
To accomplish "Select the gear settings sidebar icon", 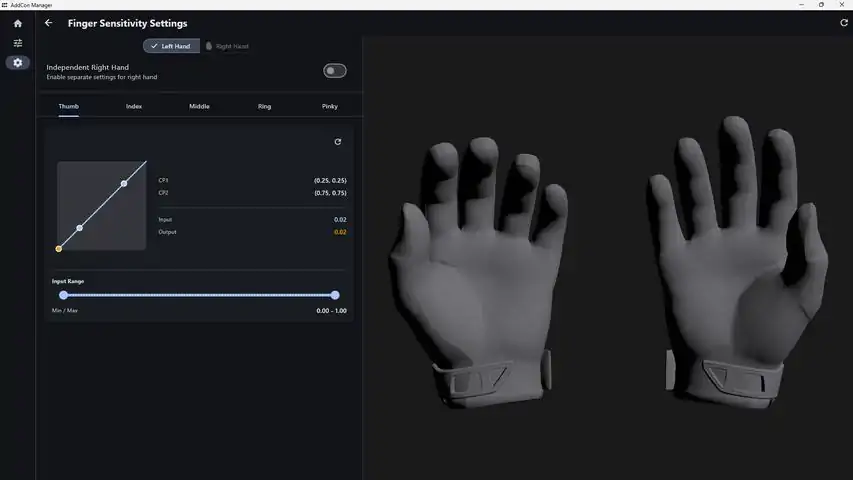I will [x=17, y=63].
